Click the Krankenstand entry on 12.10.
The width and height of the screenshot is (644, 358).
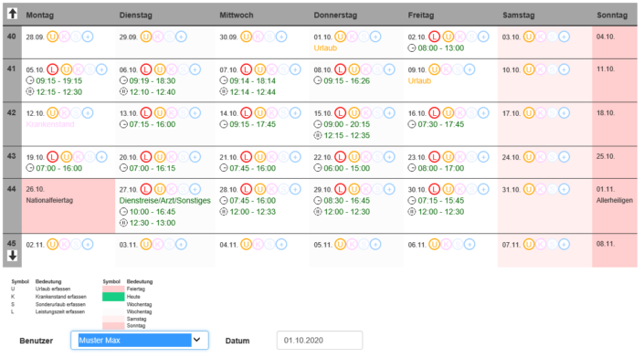coord(50,124)
